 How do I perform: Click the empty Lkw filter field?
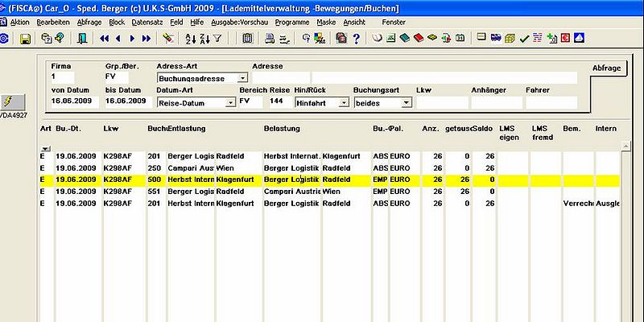[442, 102]
